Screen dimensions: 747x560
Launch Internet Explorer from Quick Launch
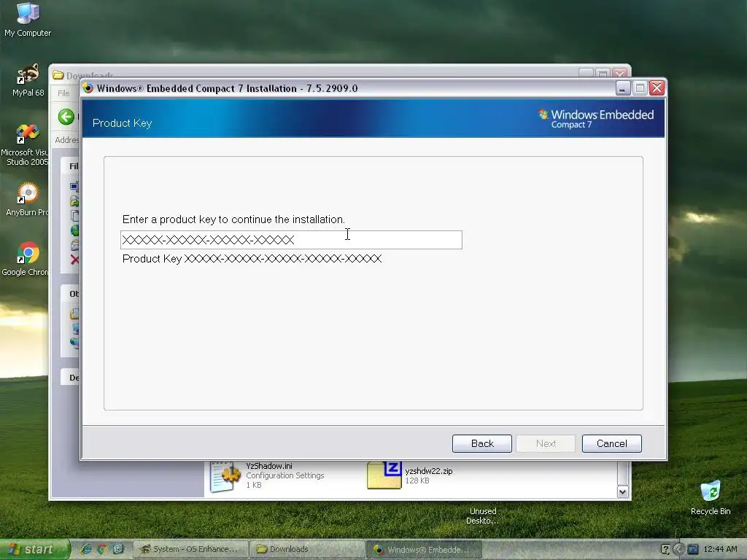[86, 550]
